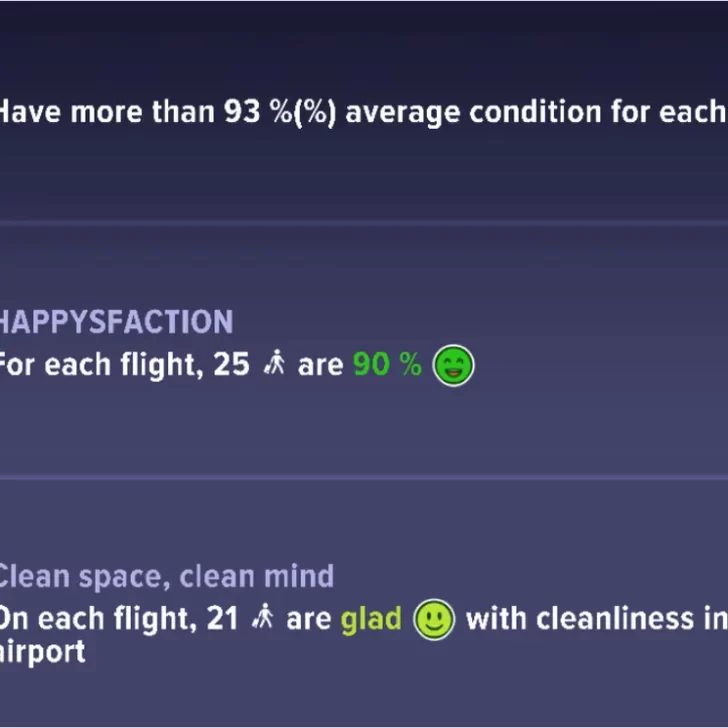Click the green grinning smiley face icon
This screenshot has height=728, width=728.
click(453, 367)
